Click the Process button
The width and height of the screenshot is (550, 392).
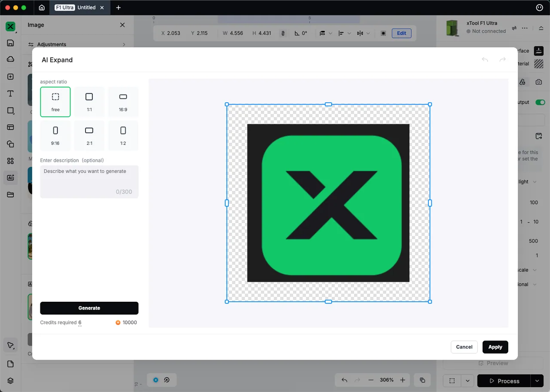click(x=504, y=381)
